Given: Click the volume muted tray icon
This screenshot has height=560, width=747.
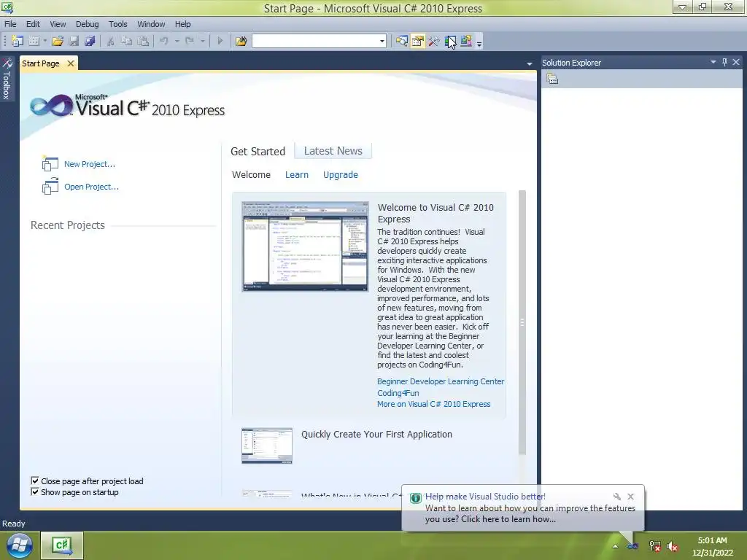Looking at the screenshot, I should pyautogui.click(x=672, y=547).
